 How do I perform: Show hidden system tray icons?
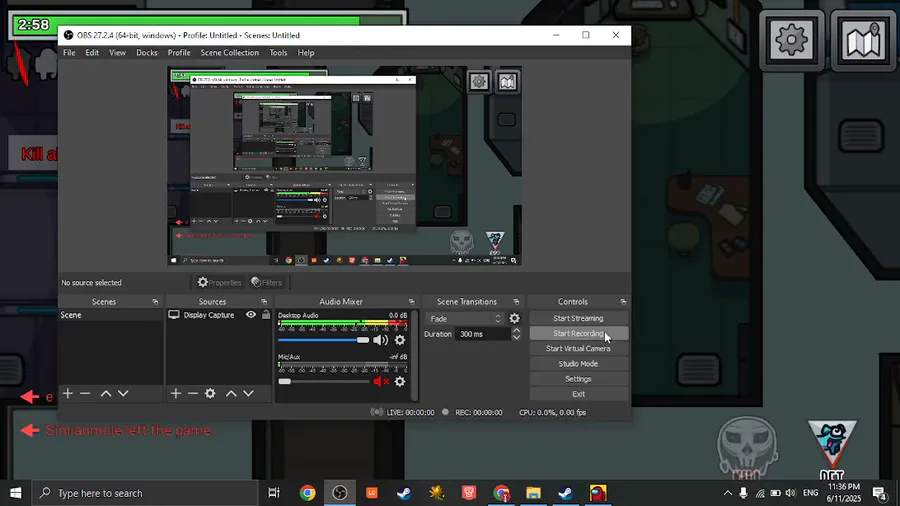(x=727, y=493)
